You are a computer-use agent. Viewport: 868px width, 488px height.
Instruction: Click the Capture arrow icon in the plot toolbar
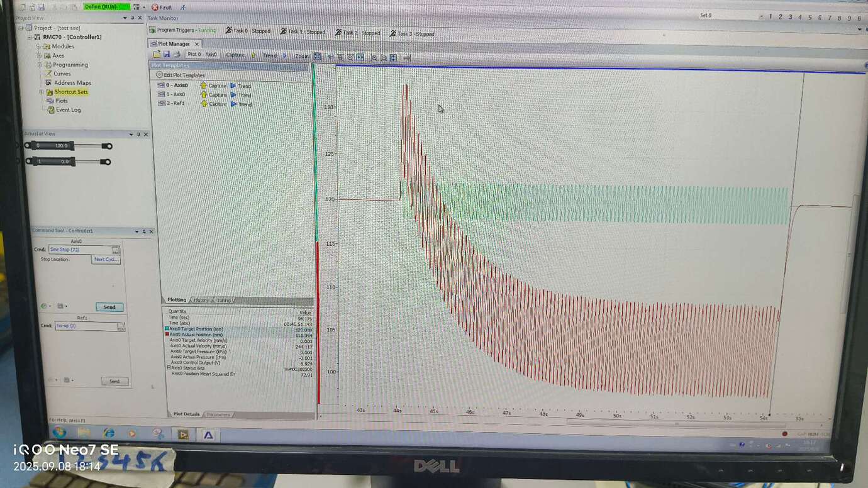tap(253, 55)
